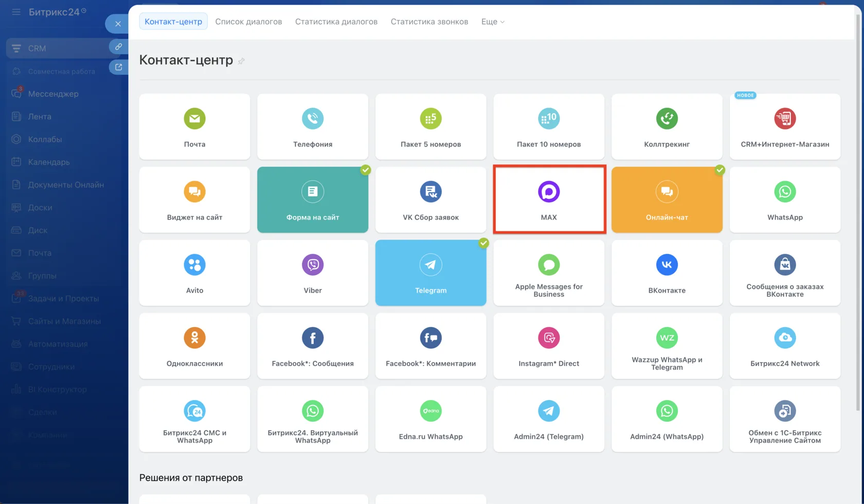Open the Одноклассники channel card
Image resolution: width=864 pixels, height=504 pixels.
(x=194, y=346)
